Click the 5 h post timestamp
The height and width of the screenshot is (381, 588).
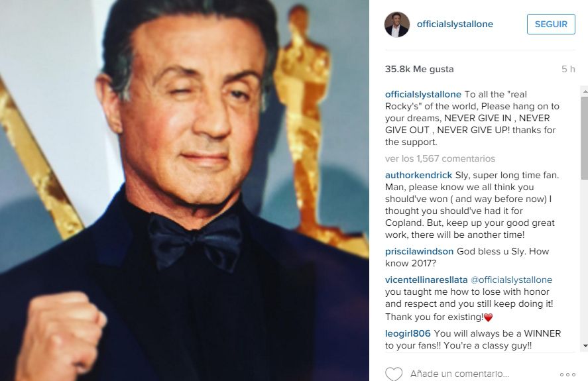(568, 69)
